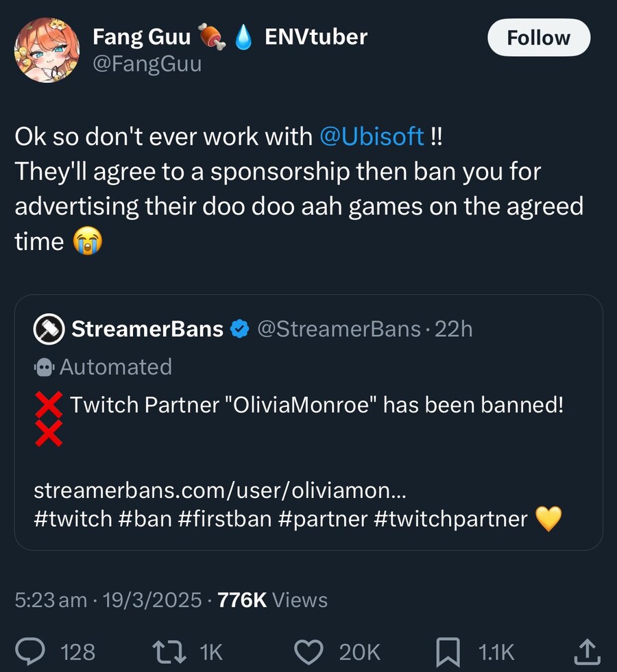Click the @StreamerBans handle in quote
617x672 pixels.
[338, 329]
